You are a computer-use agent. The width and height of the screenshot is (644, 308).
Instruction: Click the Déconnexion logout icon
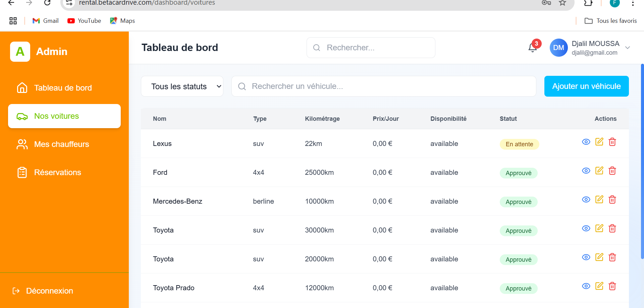point(16,291)
